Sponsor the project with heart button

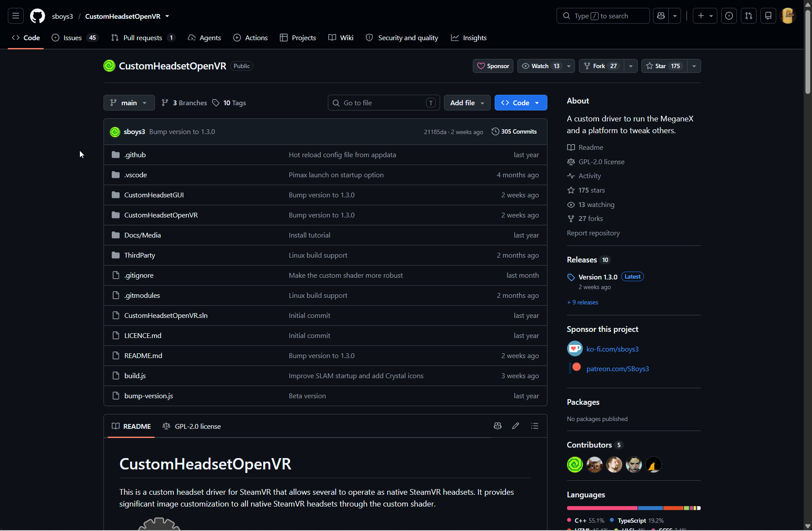493,66
